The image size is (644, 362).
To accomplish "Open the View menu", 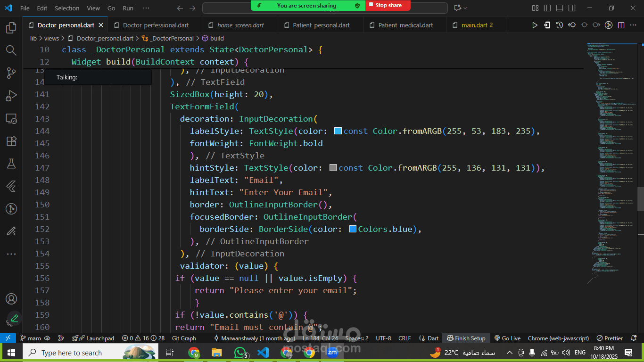I will click(93, 8).
